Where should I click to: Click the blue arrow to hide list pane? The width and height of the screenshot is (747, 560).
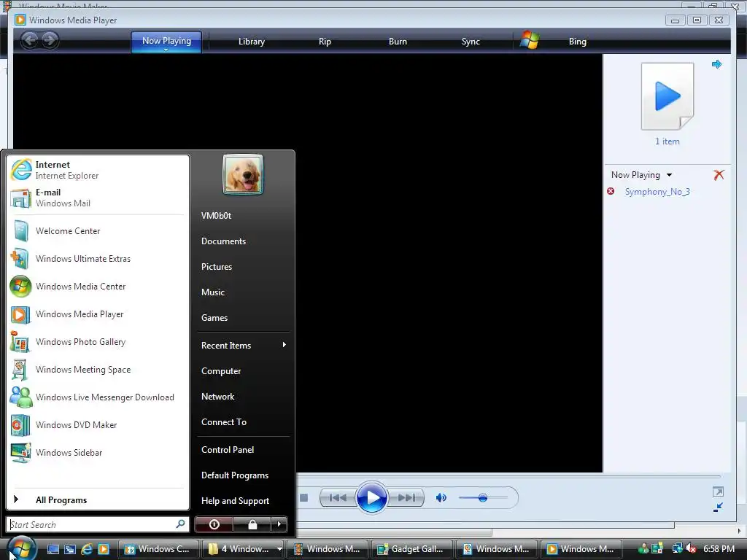[x=716, y=64]
